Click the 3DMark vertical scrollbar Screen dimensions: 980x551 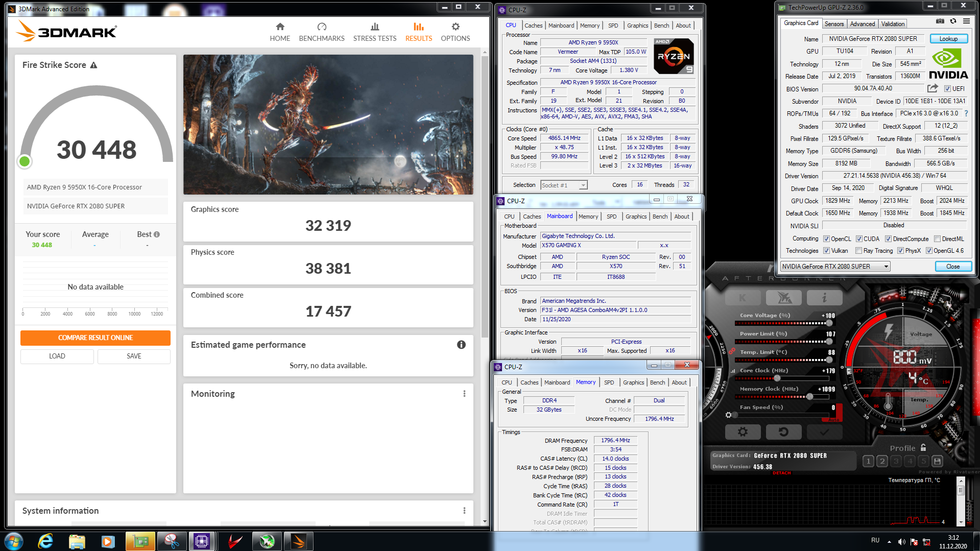[485, 197]
